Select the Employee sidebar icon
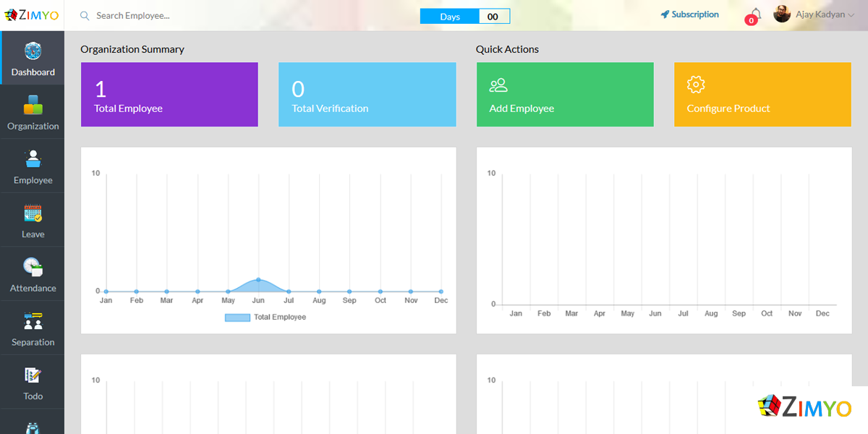Image resolution: width=868 pixels, height=434 pixels. tap(33, 160)
